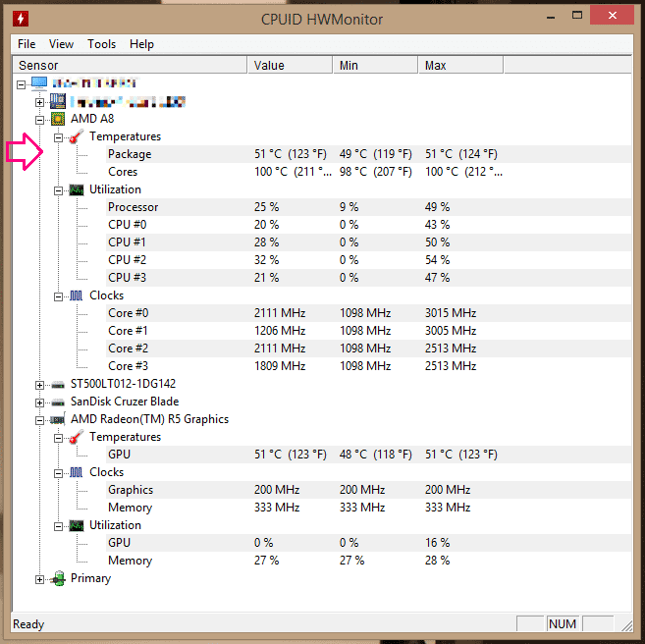Screen dimensions: 645x644
Task: Click the GPU Temperatures thermometer icon
Action: pyautogui.click(x=77, y=437)
